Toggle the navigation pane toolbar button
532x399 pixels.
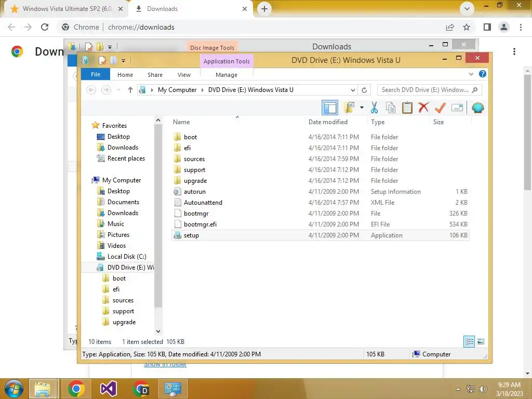point(330,108)
